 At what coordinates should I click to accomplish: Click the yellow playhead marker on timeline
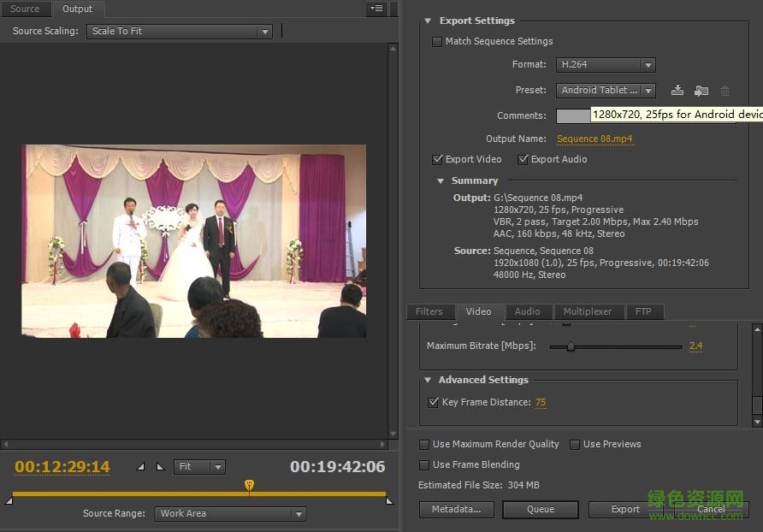(249, 485)
